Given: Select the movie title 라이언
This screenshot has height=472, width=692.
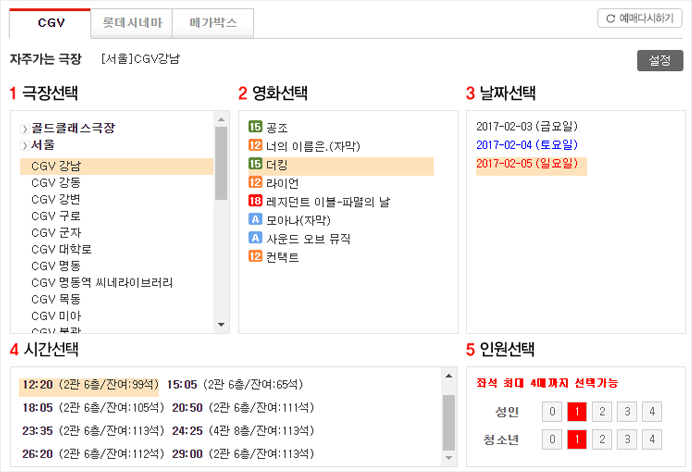Looking at the screenshot, I should (x=282, y=184).
